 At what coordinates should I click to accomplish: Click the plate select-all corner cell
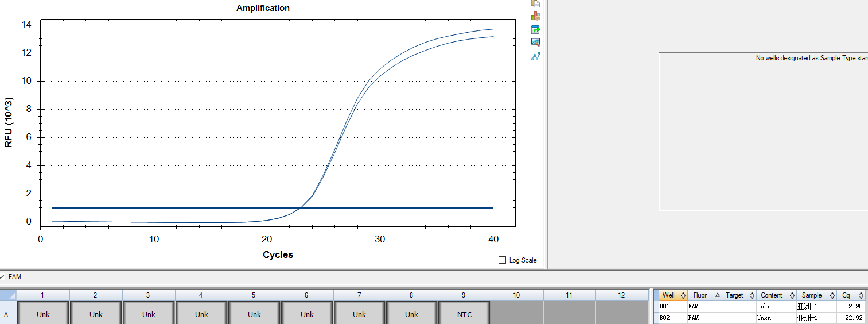pyautogui.click(x=8, y=295)
